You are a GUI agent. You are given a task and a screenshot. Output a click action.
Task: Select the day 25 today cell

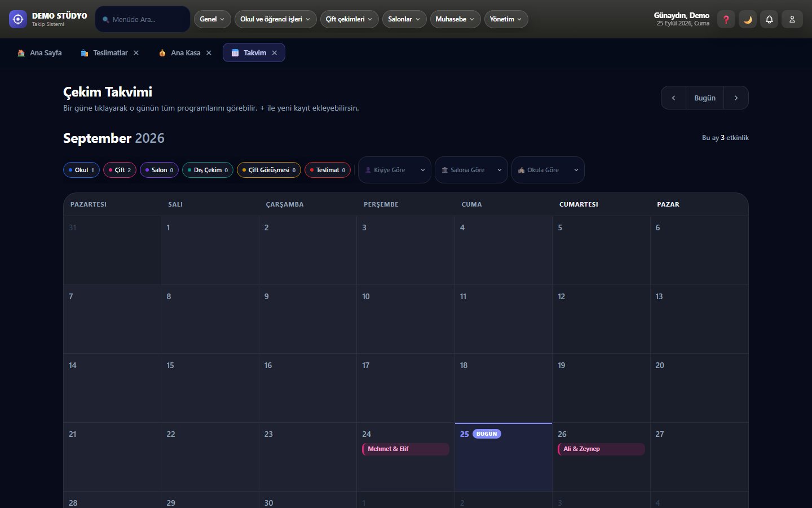click(504, 457)
